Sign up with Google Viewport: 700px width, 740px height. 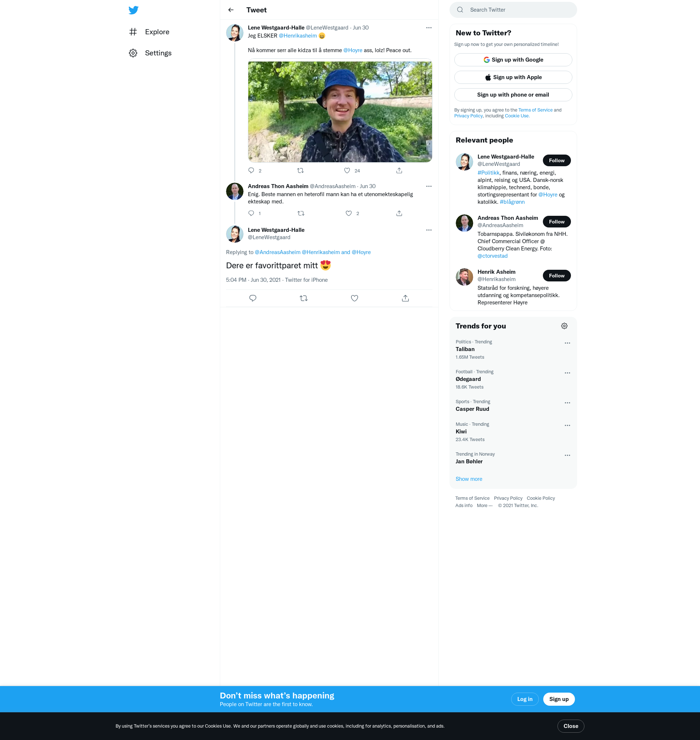pyautogui.click(x=513, y=60)
